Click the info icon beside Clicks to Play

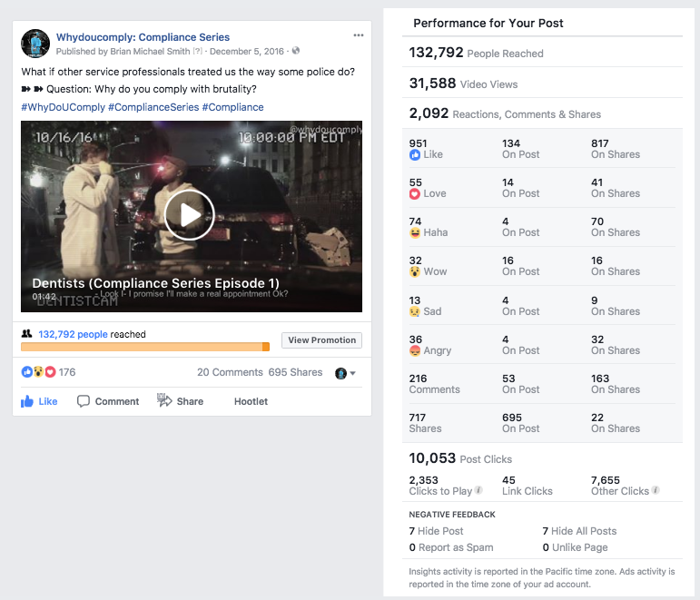tap(478, 491)
